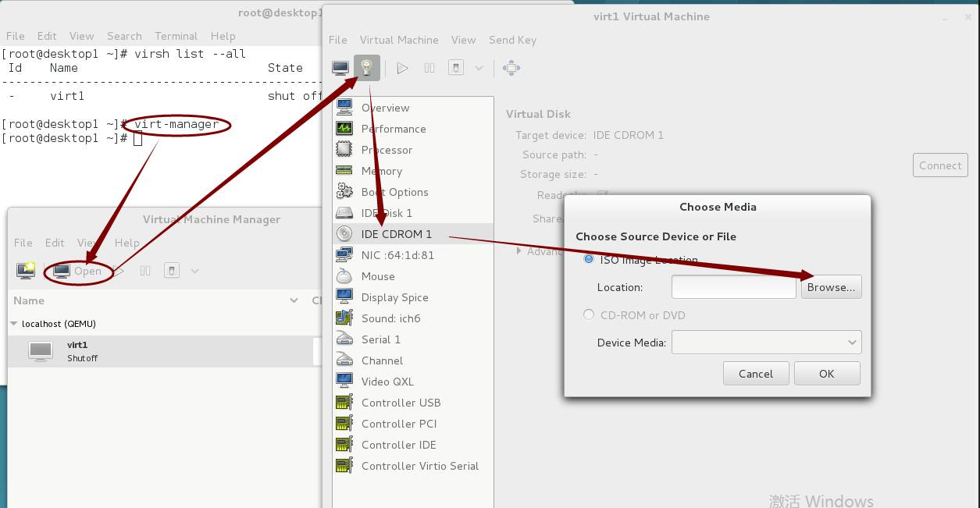
Task: Select Controller IDE in hardware list
Action: click(413, 445)
